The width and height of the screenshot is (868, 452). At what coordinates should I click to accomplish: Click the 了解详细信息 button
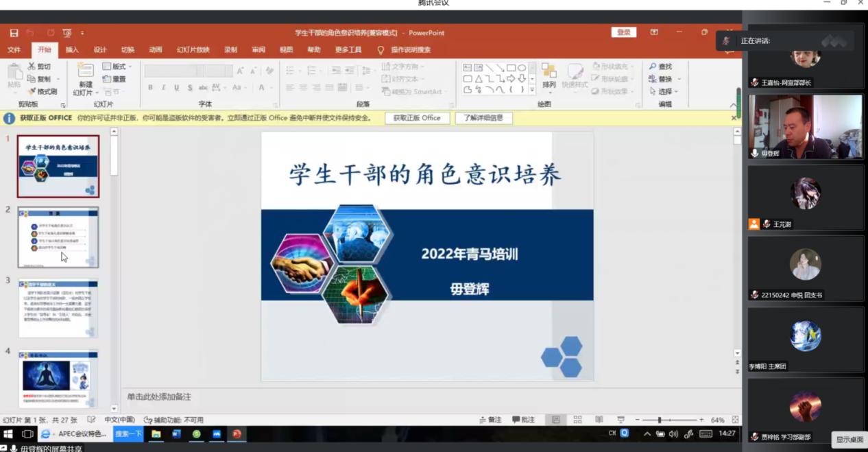tap(483, 118)
